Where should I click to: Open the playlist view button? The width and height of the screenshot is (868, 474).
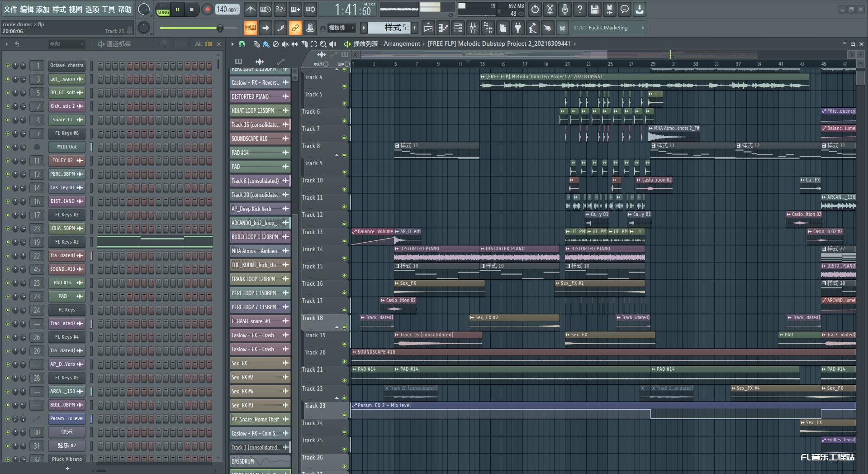point(428,28)
